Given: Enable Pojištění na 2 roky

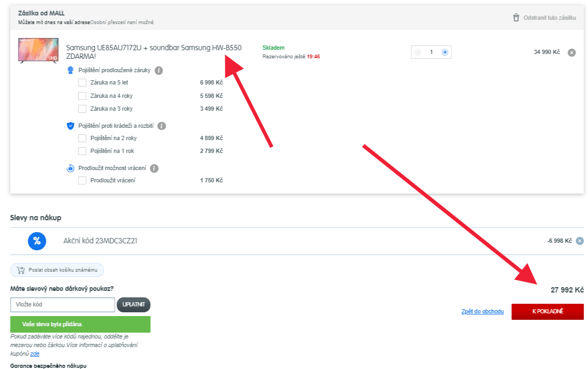Looking at the screenshot, I should click(x=82, y=139).
